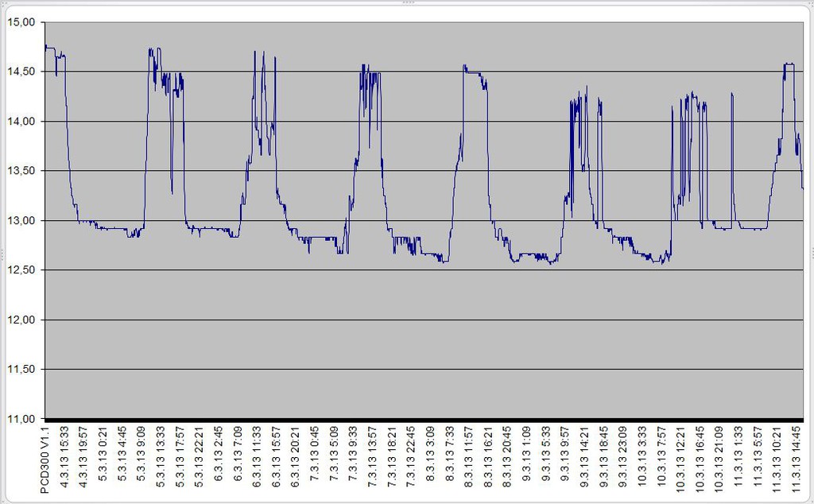The image size is (814, 504).
Task: Click the 11.3.13 1:33 time label
Action: pyautogui.click(x=738, y=457)
